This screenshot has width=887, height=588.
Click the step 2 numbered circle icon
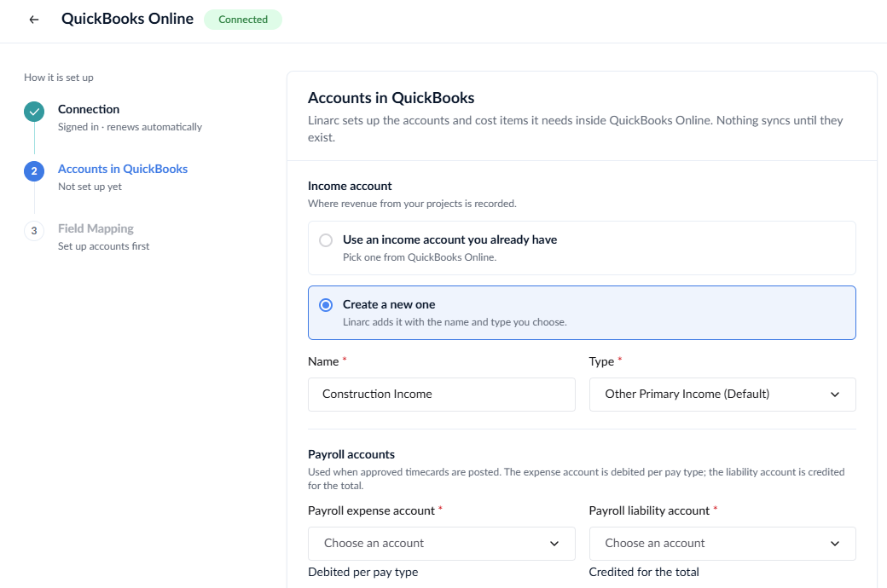click(34, 171)
